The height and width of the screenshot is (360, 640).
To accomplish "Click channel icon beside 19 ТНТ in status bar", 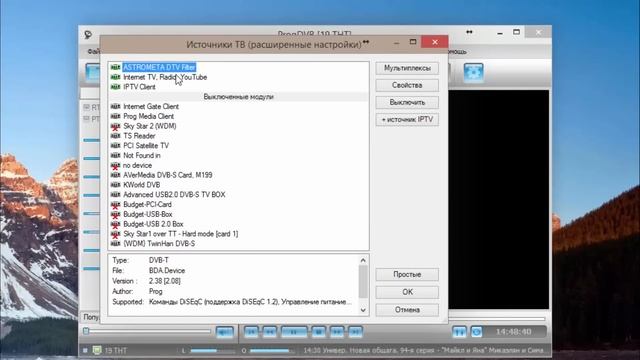I will [x=97, y=350].
